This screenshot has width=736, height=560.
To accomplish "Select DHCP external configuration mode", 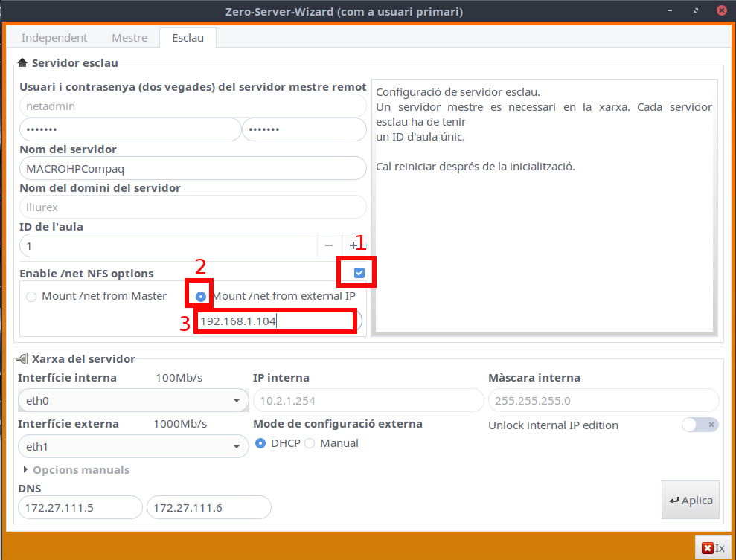I will (260, 443).
